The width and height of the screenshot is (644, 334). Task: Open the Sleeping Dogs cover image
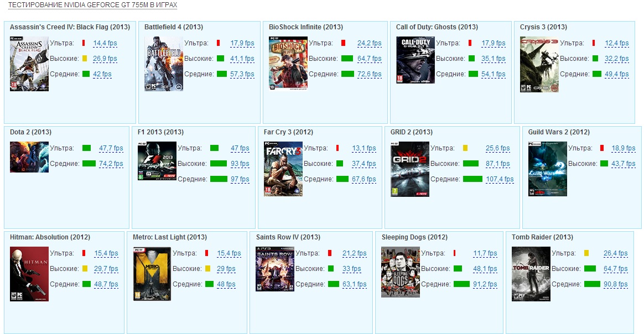[x=401, y=272]
